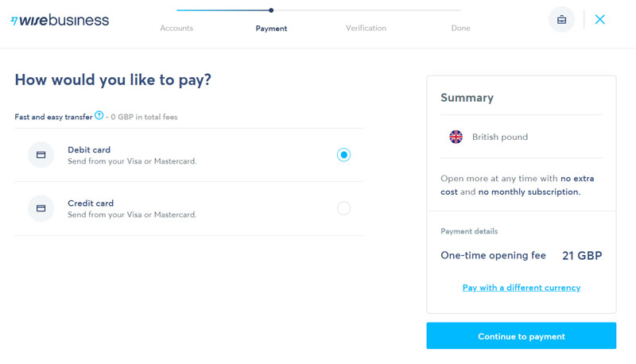Click the Wise Business logo
Screen dimensions: 636x364
coord(60,20)
